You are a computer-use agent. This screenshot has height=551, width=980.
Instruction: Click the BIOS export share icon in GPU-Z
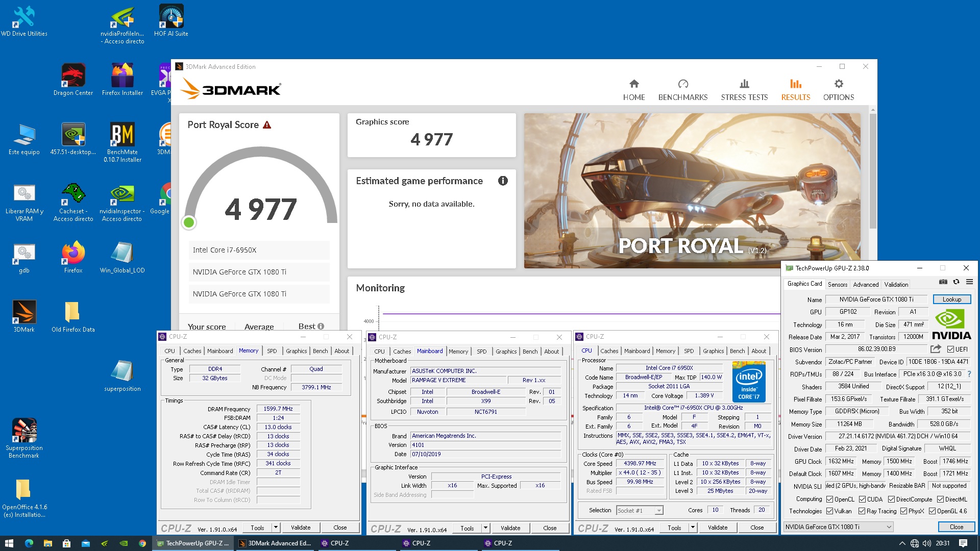pyautogui.click(x=936, y=349)
